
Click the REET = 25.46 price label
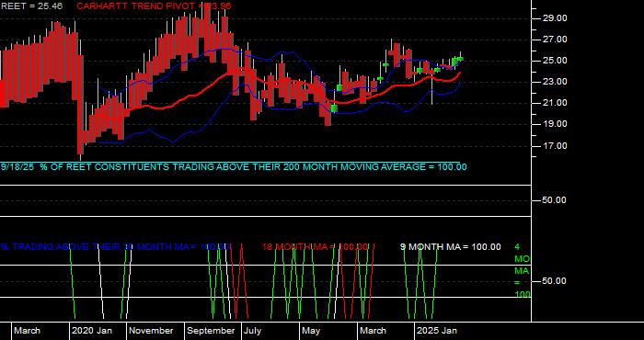(x=31, y=6)
